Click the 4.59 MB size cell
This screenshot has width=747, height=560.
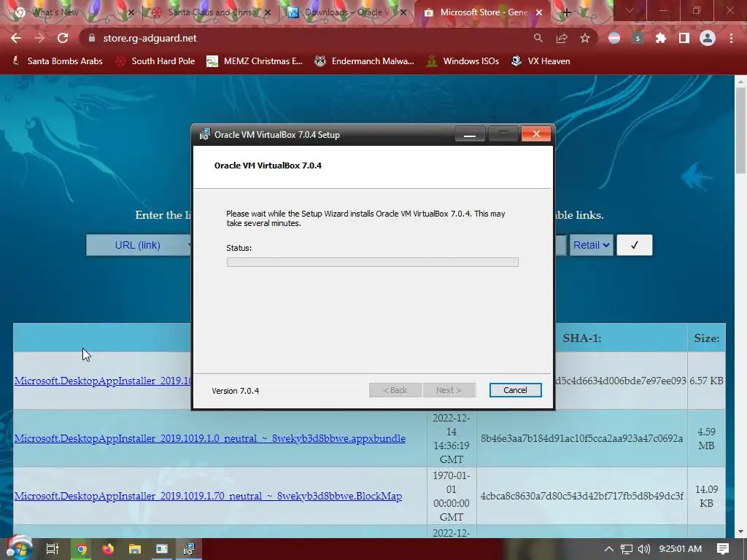click(706, 438)
